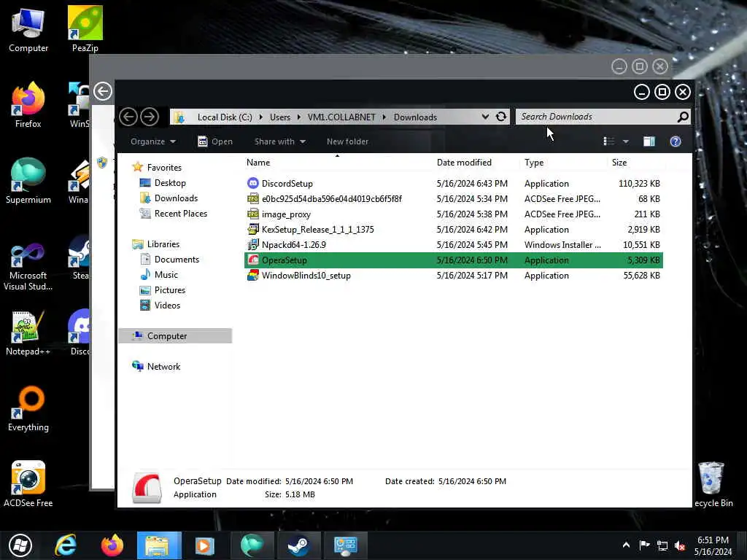The height and width of the screenshot is (560, 747).
Task: Click the OperaSetup file icon
Action: [x=253, y=260]
